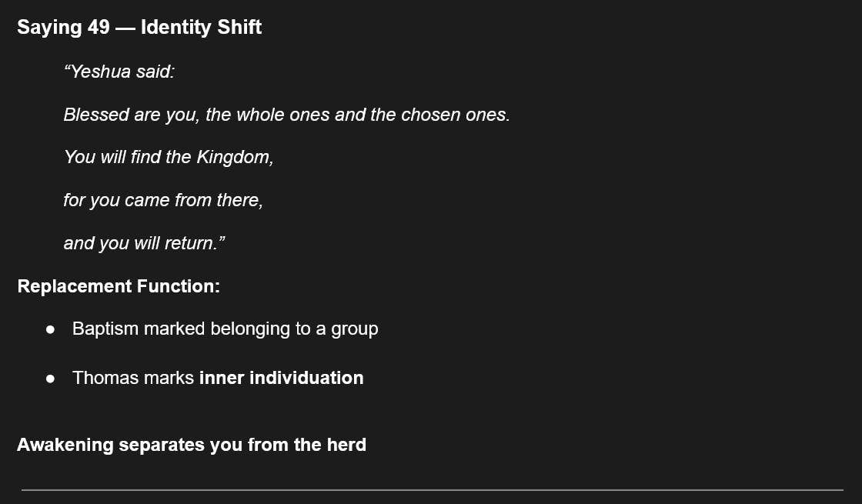Click the "Replacement Function:" subheading
The width and height of the screenshot is (862, 504).
(119, 286)
